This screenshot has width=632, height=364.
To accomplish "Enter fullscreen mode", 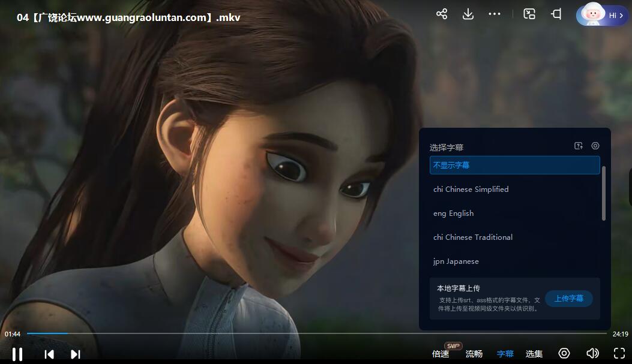I will [619, 354].
